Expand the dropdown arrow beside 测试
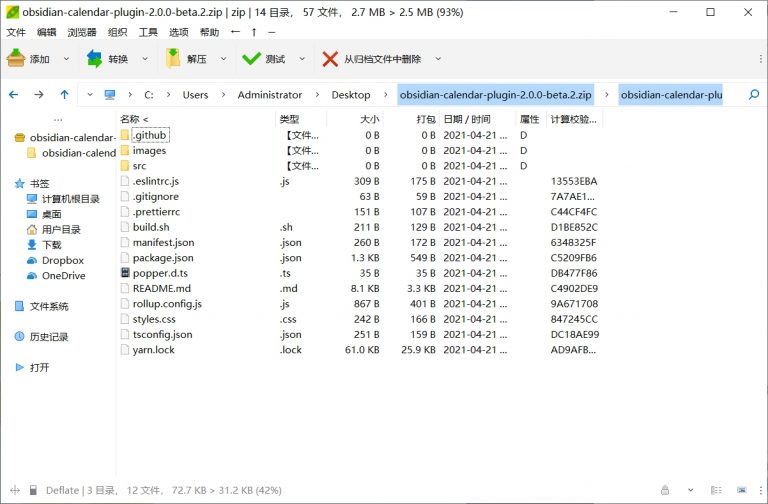 pos(302,59)
